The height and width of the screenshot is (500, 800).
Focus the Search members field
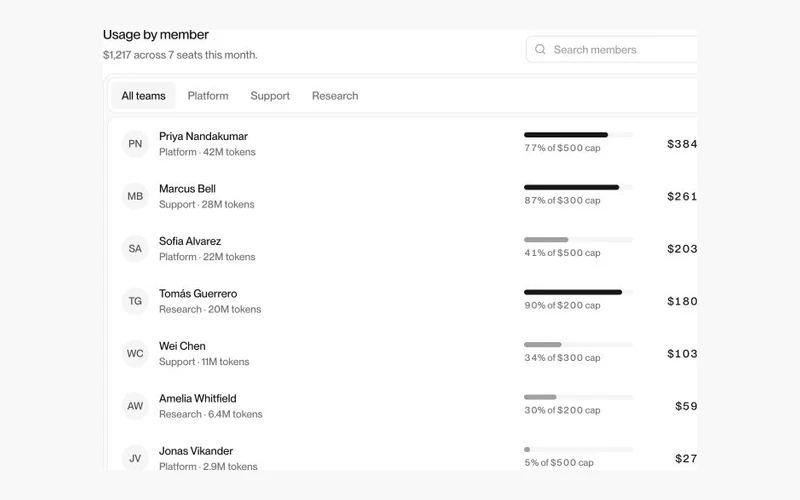click(x=612, y=49)
